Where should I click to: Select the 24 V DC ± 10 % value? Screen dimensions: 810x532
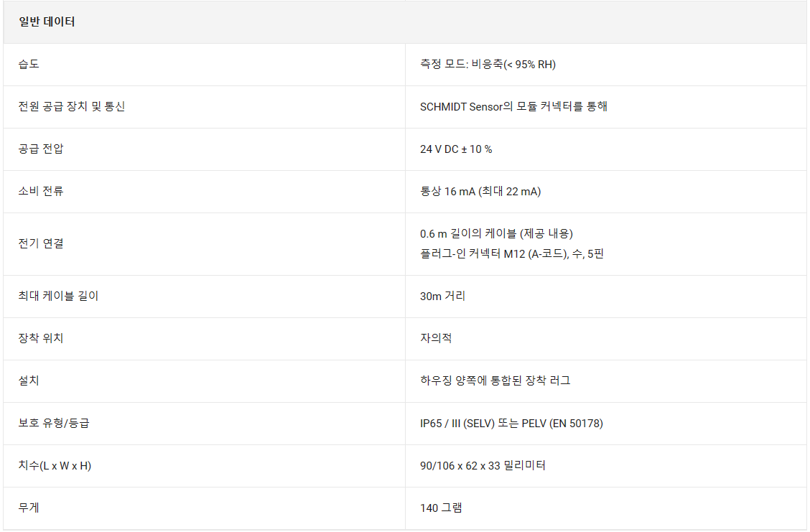click(x=456, y=149)
